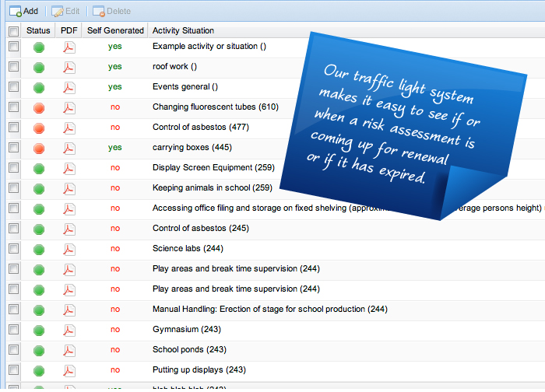
Task: Open PDF icon for roof work
Action: tap(69, 68)
